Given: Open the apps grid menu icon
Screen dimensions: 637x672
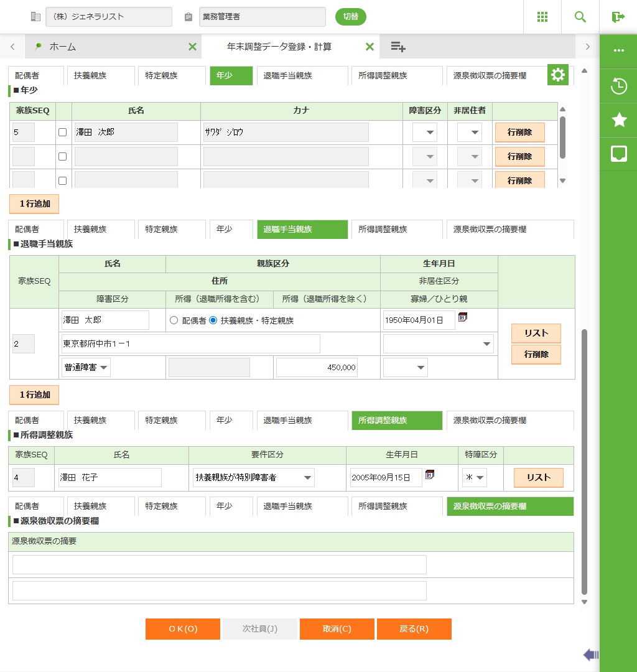Looking at the screenshot, I should click(x=542, y=17).
